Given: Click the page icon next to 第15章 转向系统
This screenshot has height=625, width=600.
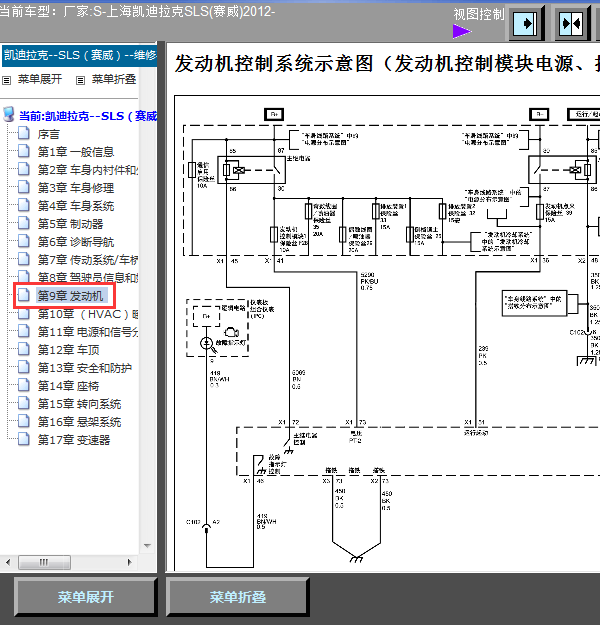Looking at the screenshot, I should [24, 403].
